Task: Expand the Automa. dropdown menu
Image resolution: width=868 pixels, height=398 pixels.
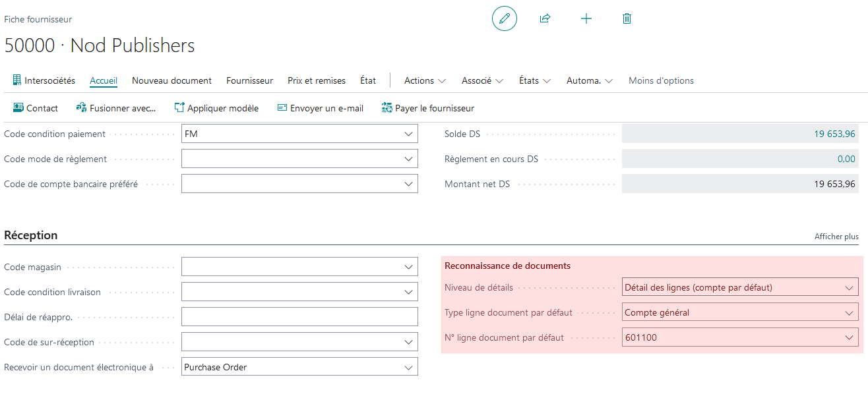Action: (590, 80)
